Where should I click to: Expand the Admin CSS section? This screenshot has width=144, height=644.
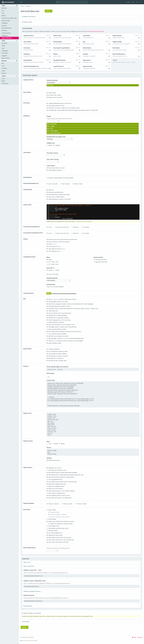pyautogui.click(x=81, y=562)
